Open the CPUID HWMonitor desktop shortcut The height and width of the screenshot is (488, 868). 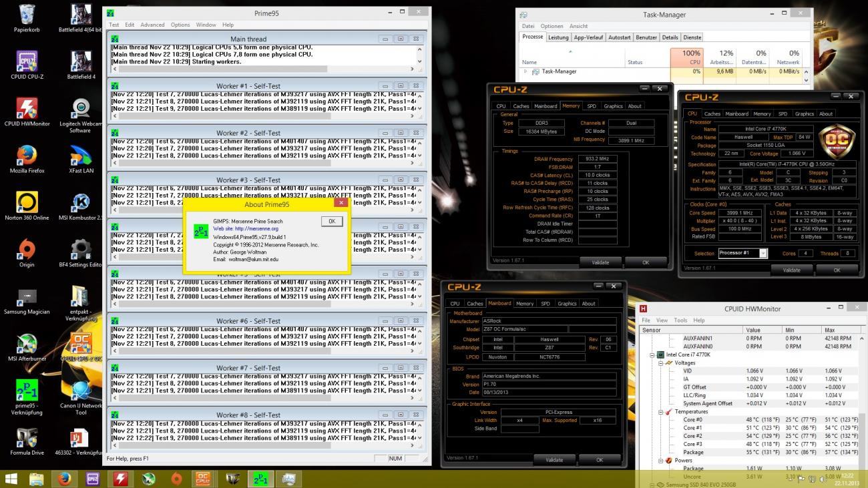pyautogui.click(x=27, y=111)
